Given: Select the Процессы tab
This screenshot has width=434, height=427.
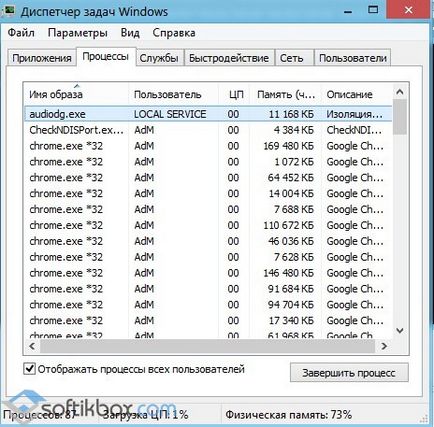Looking at the screenshot, I should point(106,57).
